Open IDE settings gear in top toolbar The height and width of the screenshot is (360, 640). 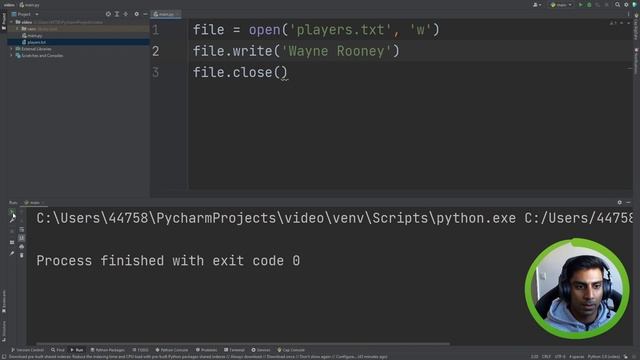pyautogui.click(x=626, y=5)
